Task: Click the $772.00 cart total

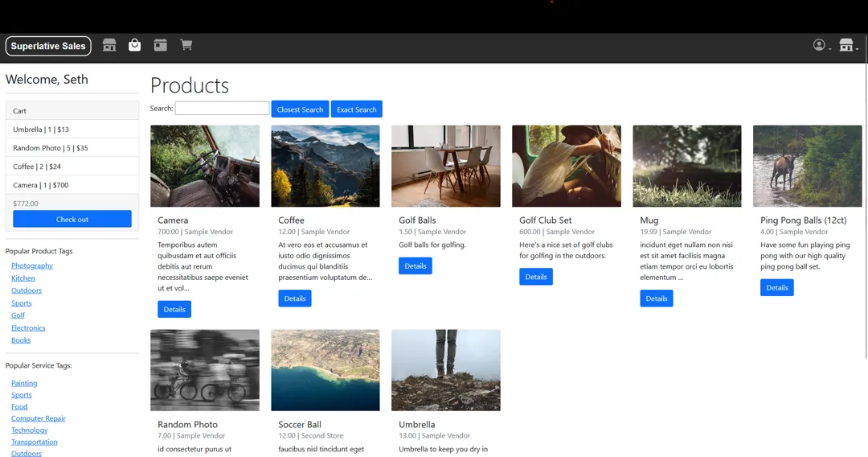Action: [26, 204]
